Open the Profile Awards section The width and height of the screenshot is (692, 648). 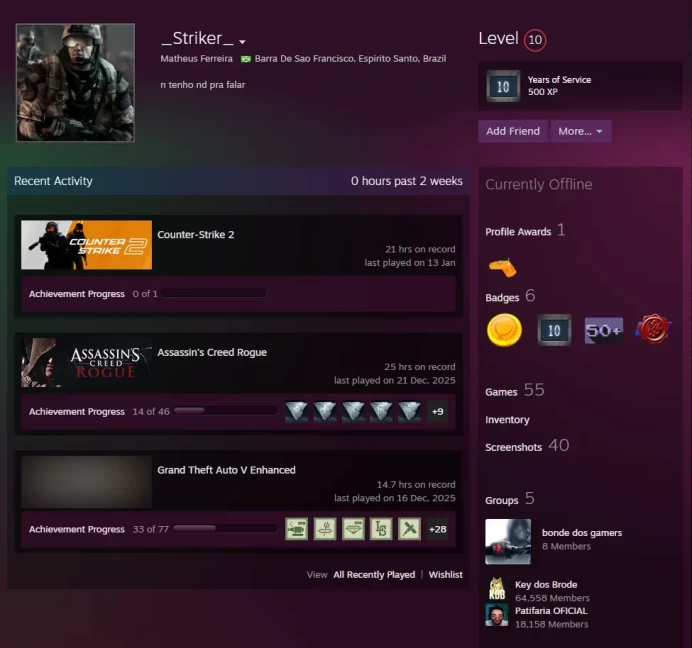point(525,230)
